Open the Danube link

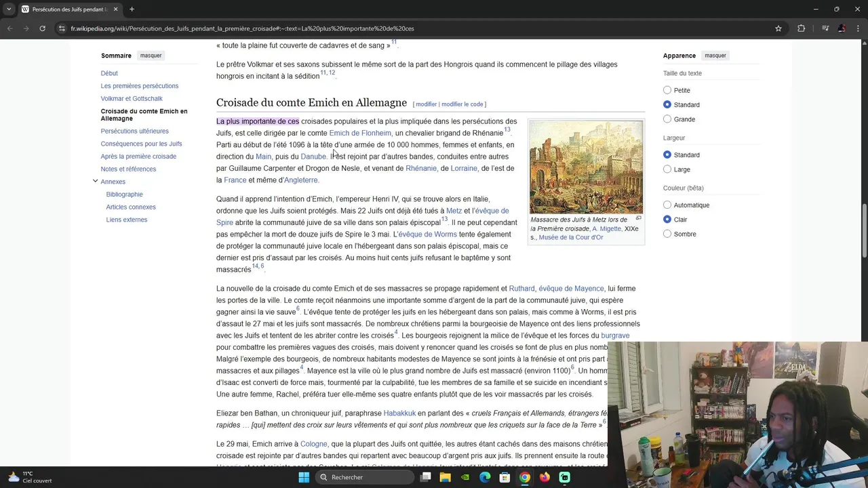tap(314, 157)
